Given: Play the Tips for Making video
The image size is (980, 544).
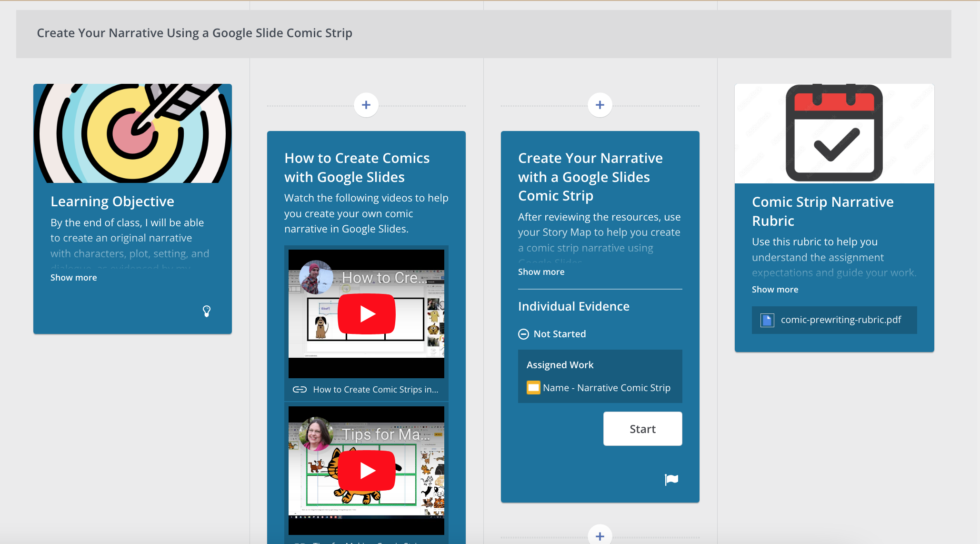Looking at the screenshot, I should [x=367, y=471].
